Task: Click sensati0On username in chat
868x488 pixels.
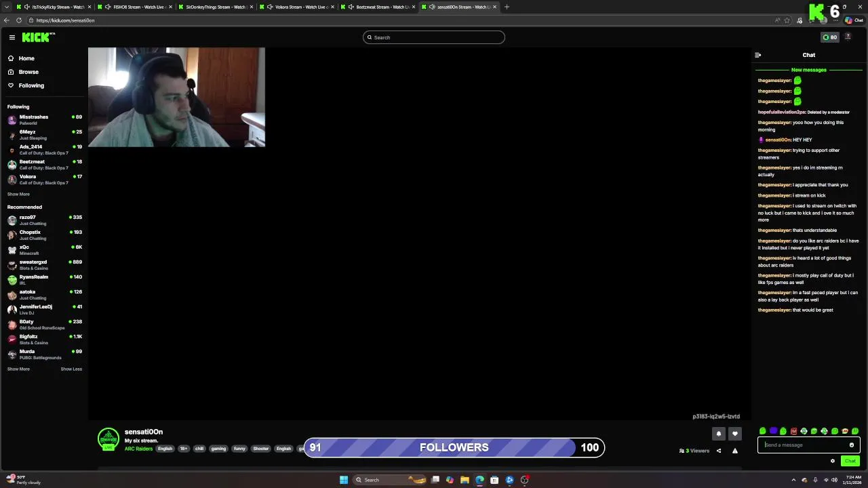Action: tap(778, 140)
